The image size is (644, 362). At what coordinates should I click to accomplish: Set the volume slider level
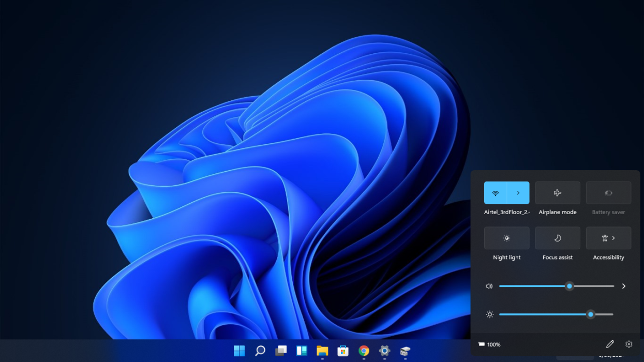point(557,286)
